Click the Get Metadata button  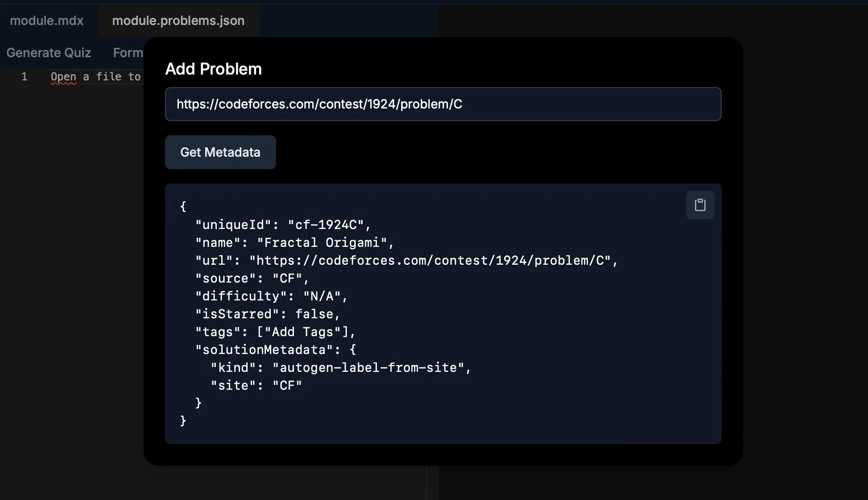(x=220, y=152)
